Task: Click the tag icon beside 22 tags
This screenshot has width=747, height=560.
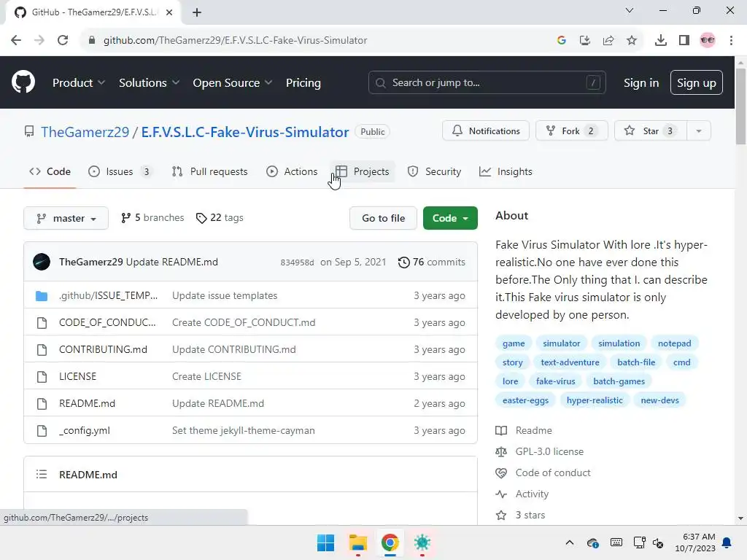Action: point(201,217)
